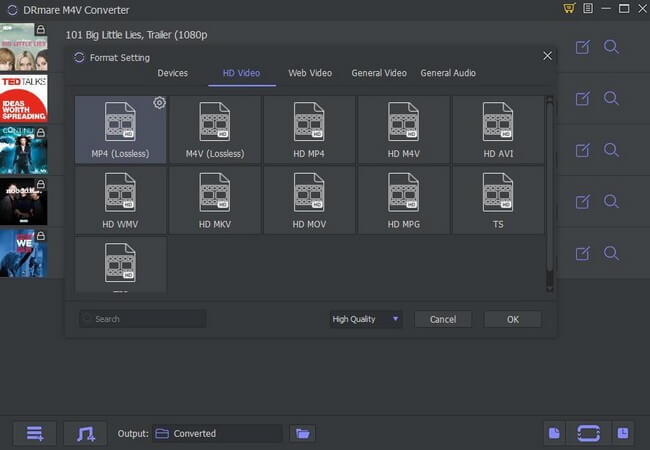Open the output folder browse icon

pos(301,433)
